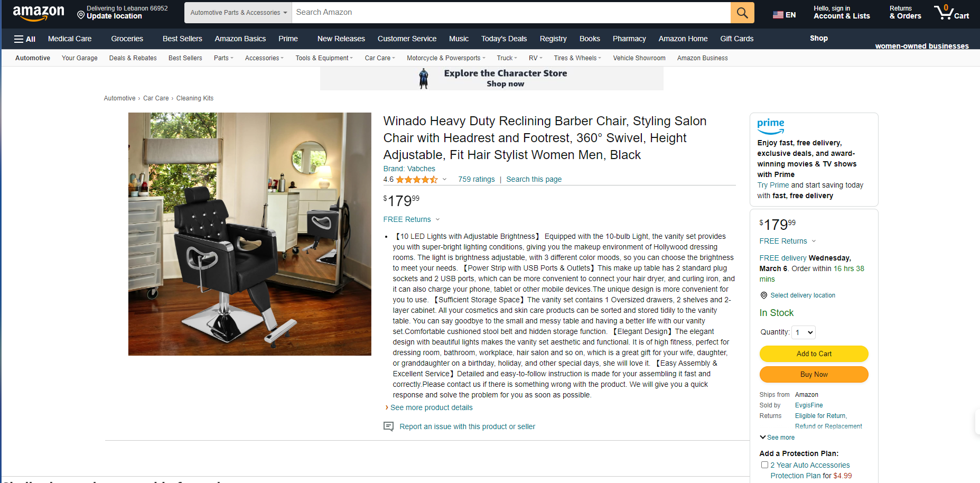Image resolution: width=980 pixels, height=483 pixels.
Task: Open the Quantity dropdown
Action: [804, 332]
